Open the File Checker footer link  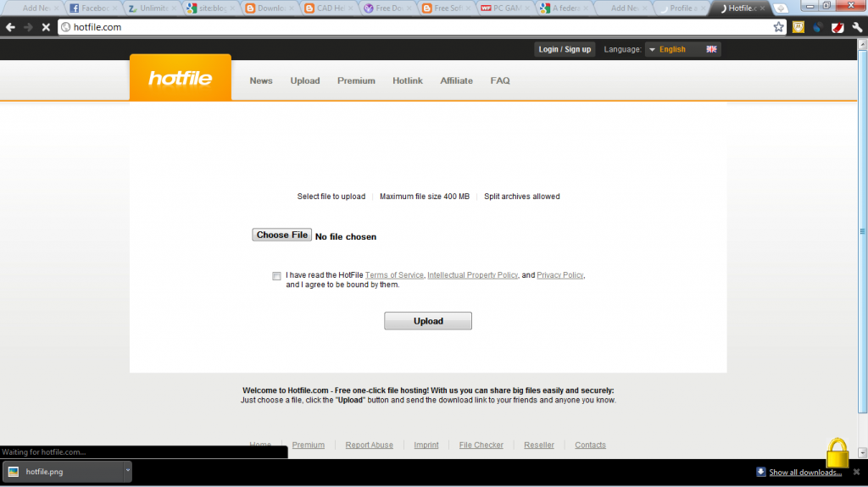click(481, 445)
